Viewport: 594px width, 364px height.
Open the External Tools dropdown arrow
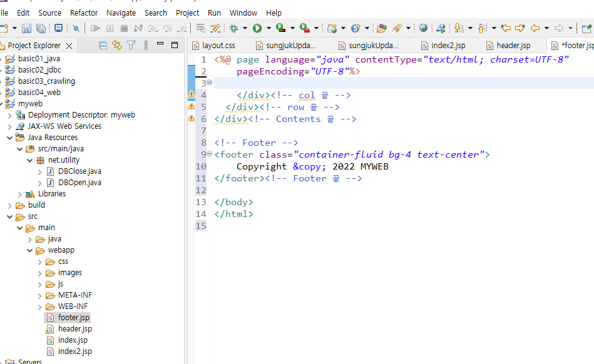click(x=316, y=28)
